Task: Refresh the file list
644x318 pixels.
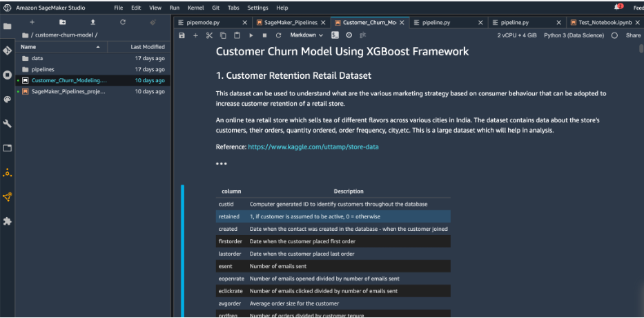Action: [123, 22]
